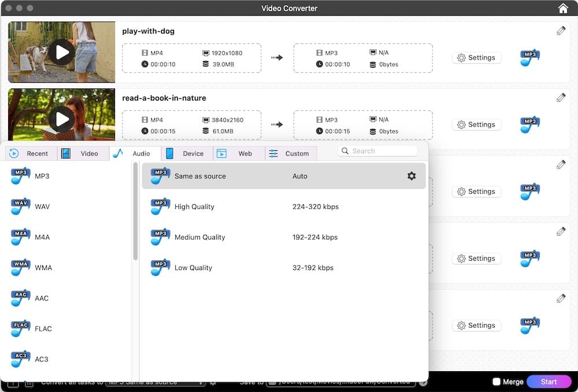578x392 pixels.
Task: Open Settings for play-with-dog
Action: [476, 58]
